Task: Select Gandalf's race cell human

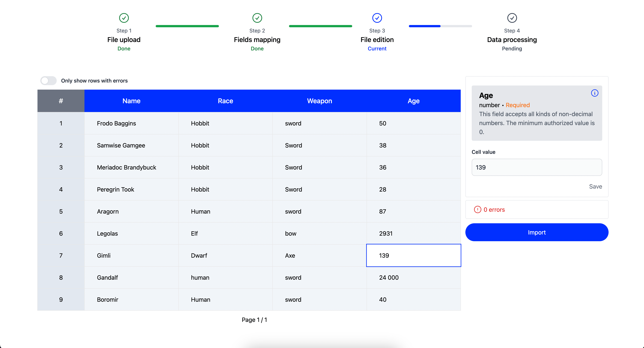Action: (x=225, y=277)
